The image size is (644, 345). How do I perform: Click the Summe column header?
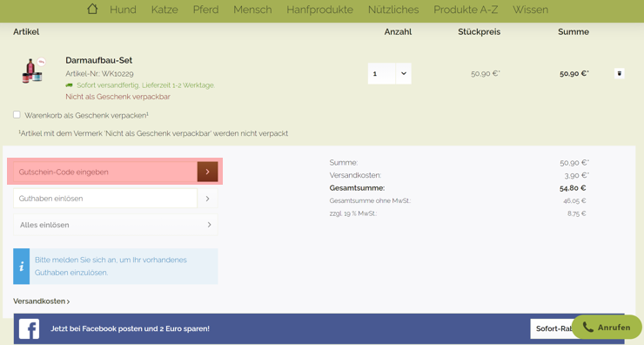point(574,31)
